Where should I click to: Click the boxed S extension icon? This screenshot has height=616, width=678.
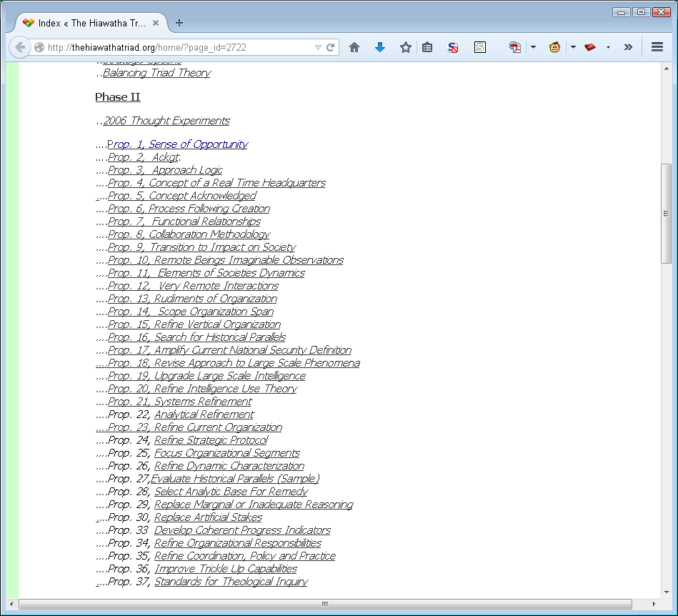coord(480,47)
